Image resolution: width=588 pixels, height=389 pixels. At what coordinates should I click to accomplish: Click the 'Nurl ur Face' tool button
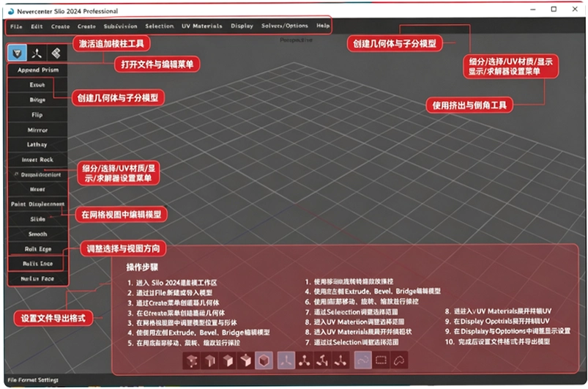tap(37, 278)
